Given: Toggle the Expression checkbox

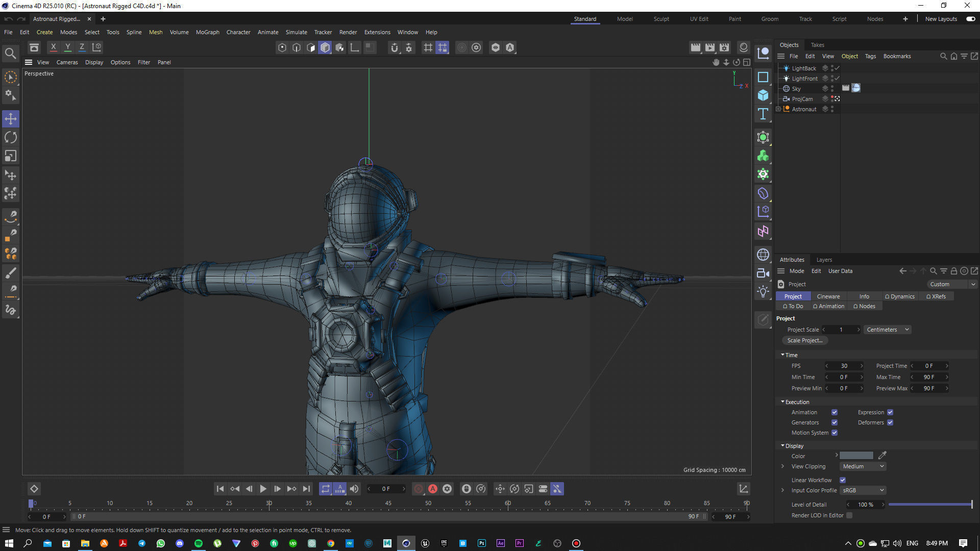Looking at the screenshot, I should click(x=890, y=412).
